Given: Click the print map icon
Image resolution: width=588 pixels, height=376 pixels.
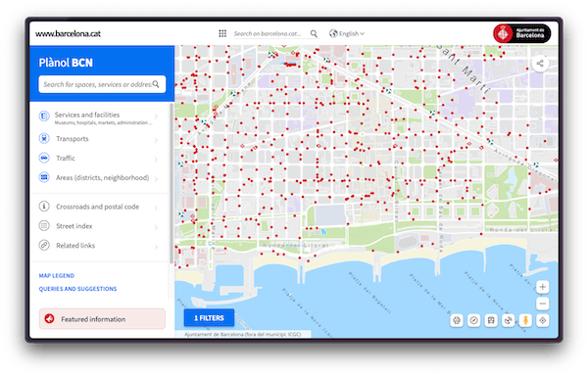Looking at the screenshot, I should 457,320.
